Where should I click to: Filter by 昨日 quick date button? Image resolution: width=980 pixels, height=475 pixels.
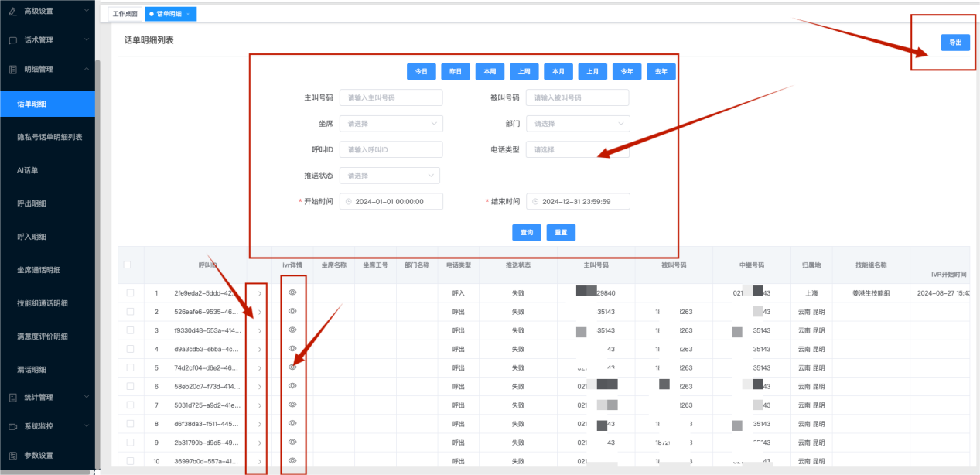point(456,71)
